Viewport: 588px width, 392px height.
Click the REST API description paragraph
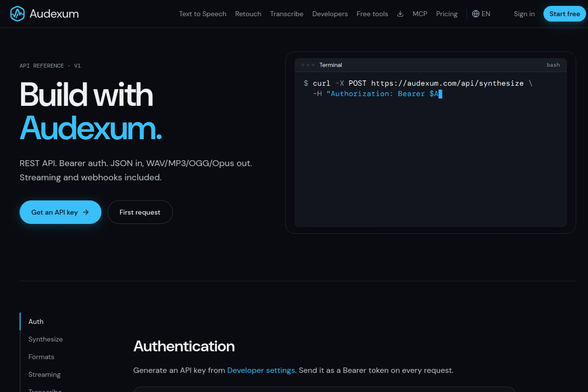point(136,171)
